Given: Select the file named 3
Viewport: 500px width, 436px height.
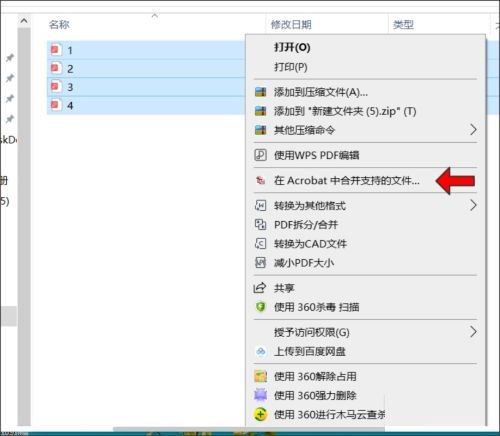Looking at the screenshot, I should click(147, 87).
